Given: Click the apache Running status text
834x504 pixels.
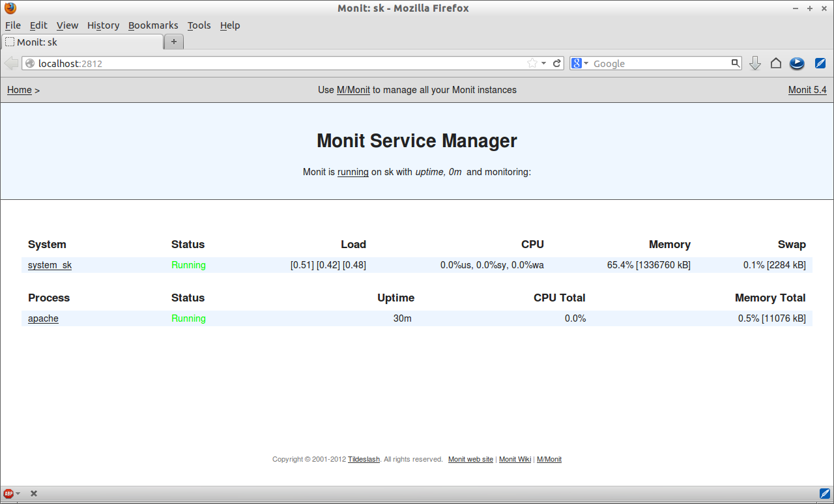Looking at the screenshot, I should [188, 318].
